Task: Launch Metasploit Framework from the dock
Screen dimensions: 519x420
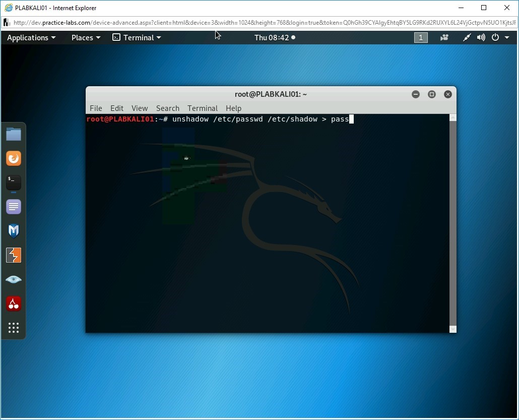Action: 13,231
